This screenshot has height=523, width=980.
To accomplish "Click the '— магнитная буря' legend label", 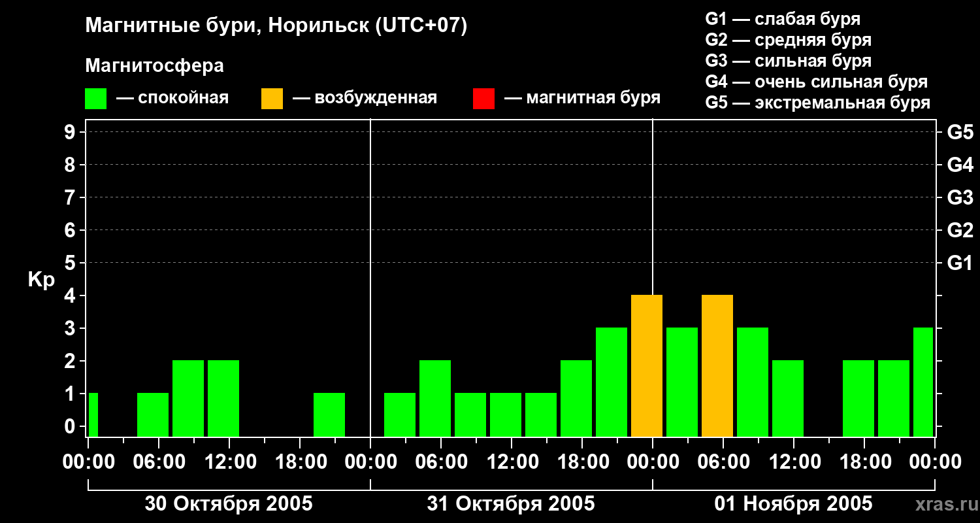I will 583,98.
